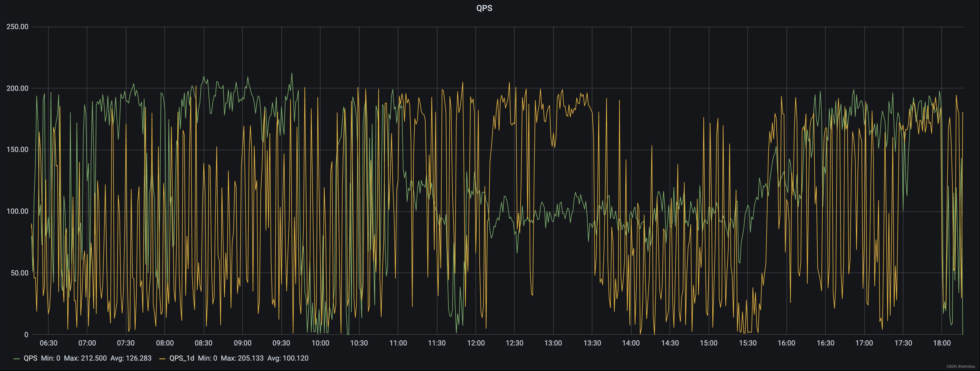
Task: Click the 100.00 y-axis label
Action: 18,211
